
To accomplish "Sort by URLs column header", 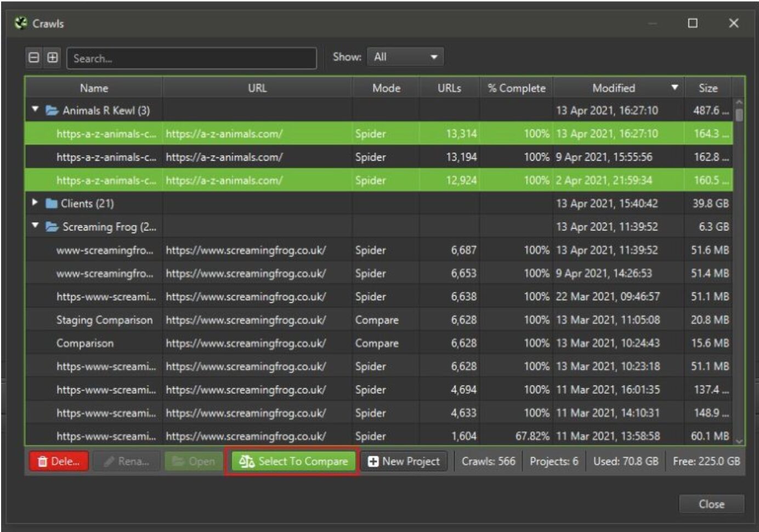I will pos(449,88).
